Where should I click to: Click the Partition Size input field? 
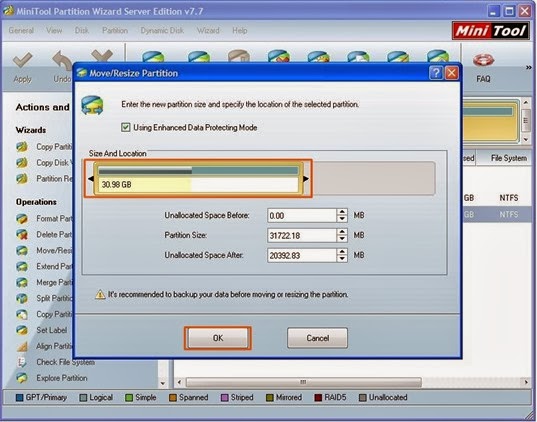click(302, 236)
